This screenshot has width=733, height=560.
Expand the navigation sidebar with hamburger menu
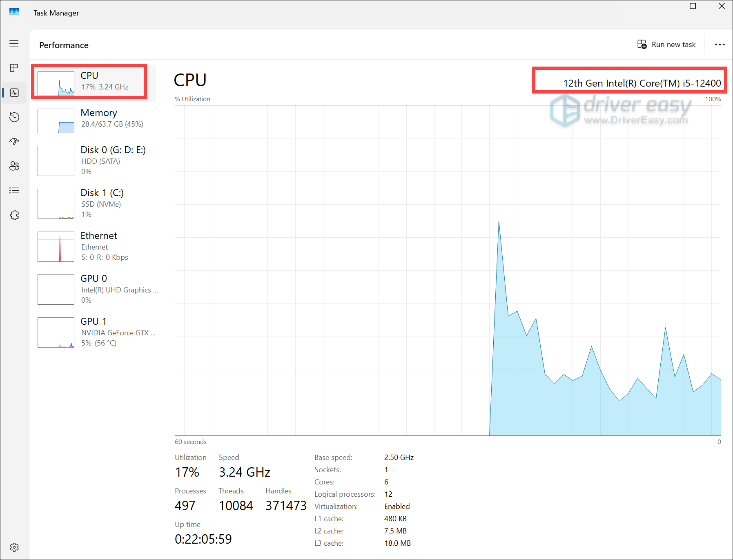(x=14, y=43)
